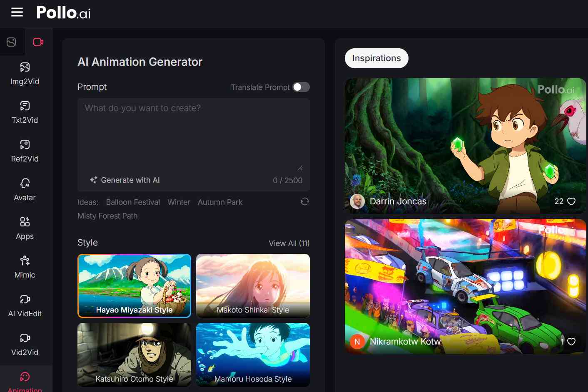Open the Txt2Vid tool
Viewport: 588px width, 392px height.
(x=25, y=112)
